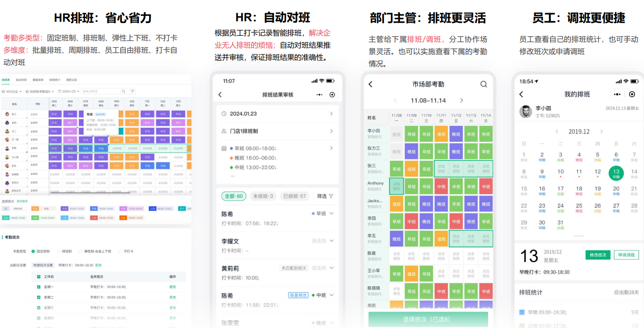
Task: Go to next week after 11.08–11.14
Action: click(x=461, y=101)
